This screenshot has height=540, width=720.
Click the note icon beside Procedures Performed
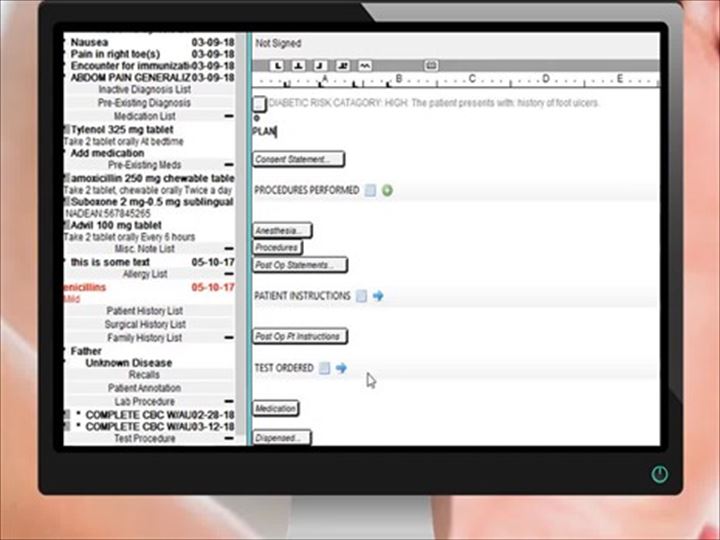(370, 190)
